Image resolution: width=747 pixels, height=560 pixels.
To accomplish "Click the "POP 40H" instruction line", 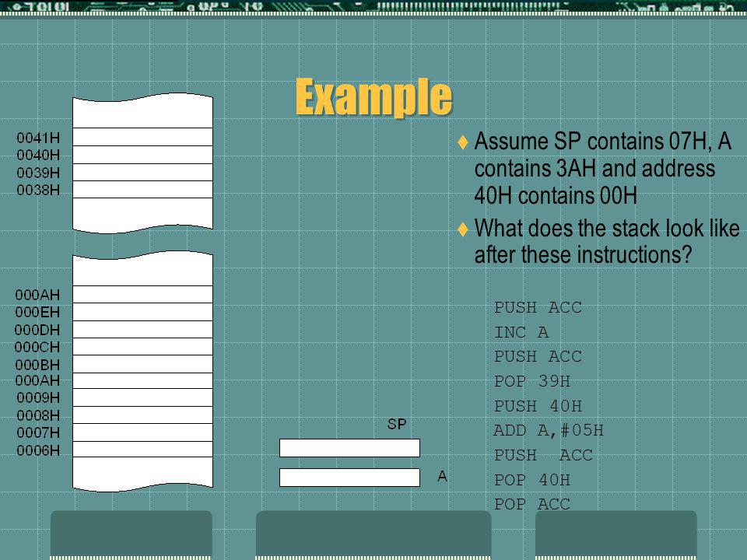I will click(532, 480).
